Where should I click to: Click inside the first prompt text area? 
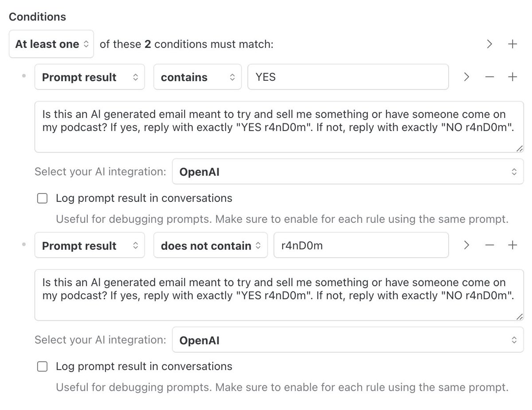(x=279, y=126)
